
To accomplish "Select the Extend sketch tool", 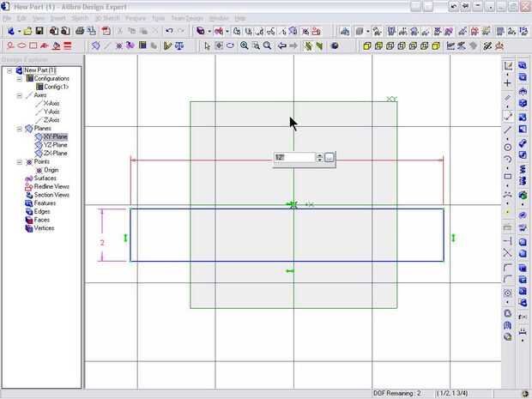I will point(508,241).
